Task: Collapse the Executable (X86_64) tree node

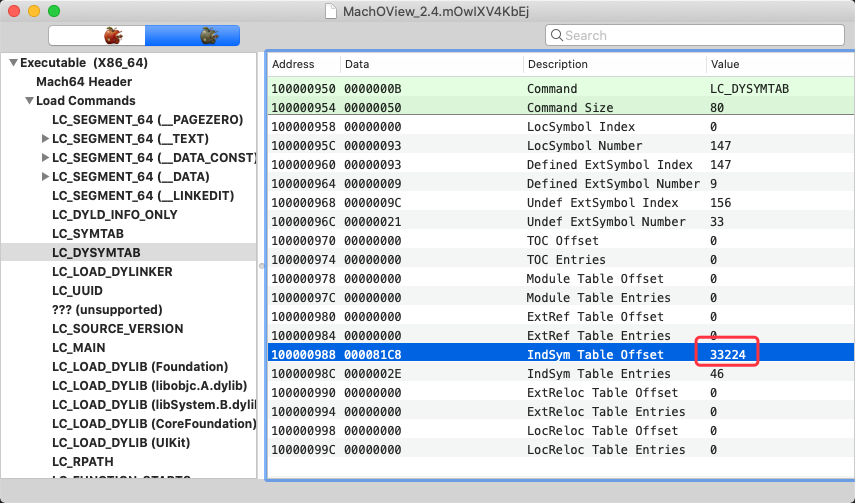Action: (14, 63)
